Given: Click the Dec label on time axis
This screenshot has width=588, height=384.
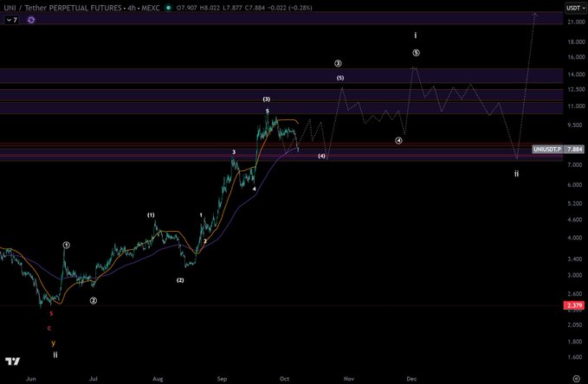Looking at the screenshot, I should tap(411, 379).
